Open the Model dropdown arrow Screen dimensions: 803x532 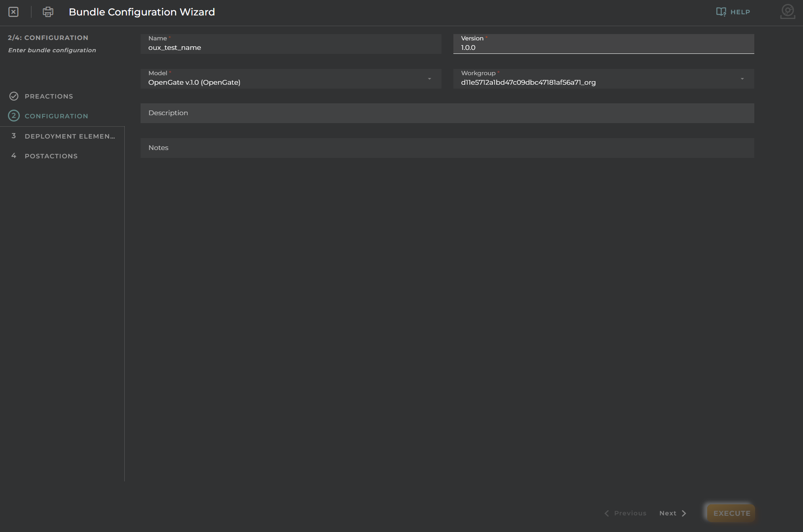[429, 79]
